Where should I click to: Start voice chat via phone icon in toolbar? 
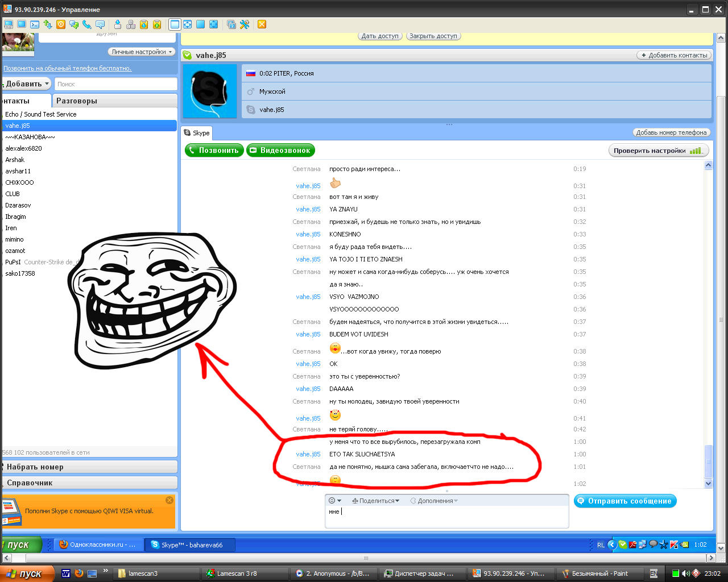87,24
